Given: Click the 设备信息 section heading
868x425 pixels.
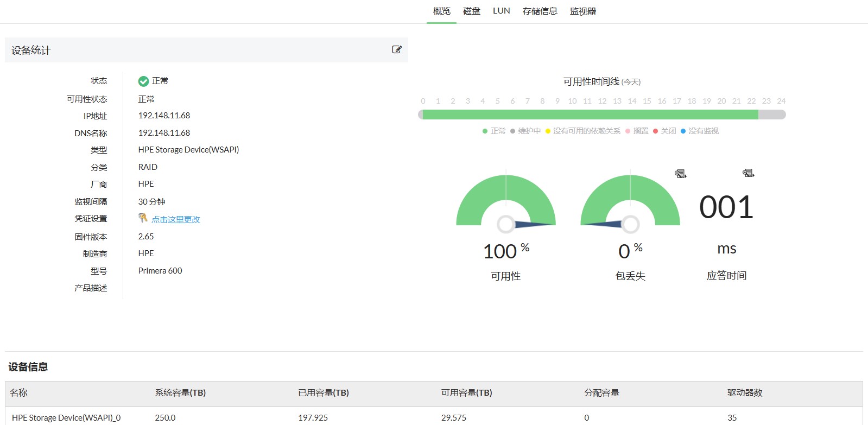Looking at the screenshot, I should 28,367.
